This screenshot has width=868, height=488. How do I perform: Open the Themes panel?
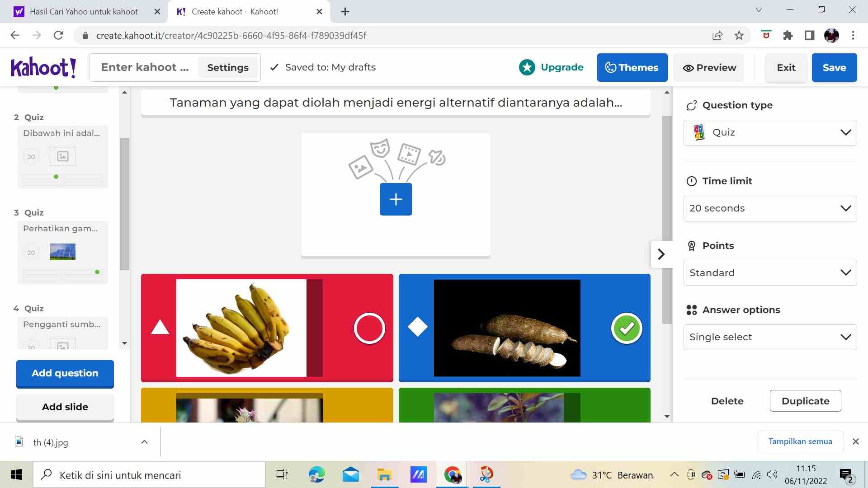[x=632, y=67]
